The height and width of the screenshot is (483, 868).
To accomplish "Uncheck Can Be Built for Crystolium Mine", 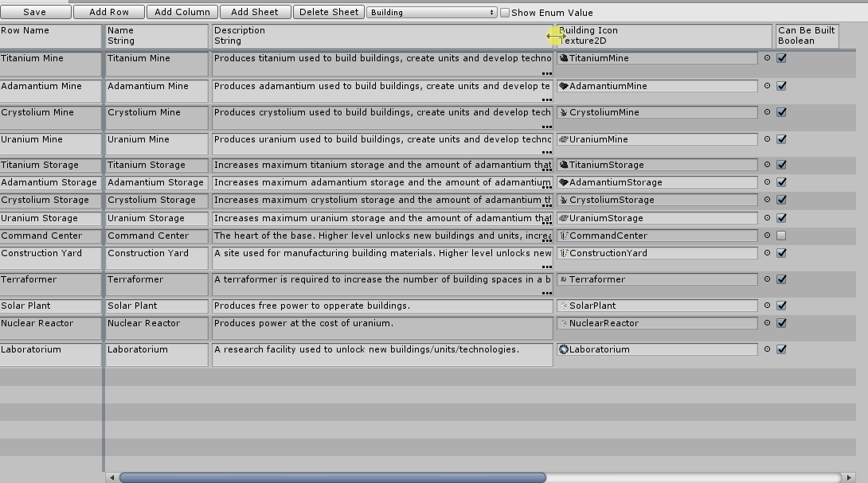I will (781, 111).
